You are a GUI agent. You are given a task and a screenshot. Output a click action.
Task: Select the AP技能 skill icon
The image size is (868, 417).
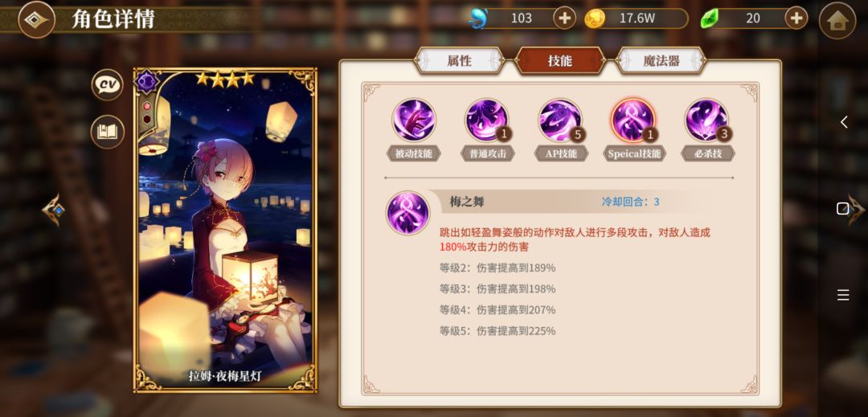[x=560, y=120]
